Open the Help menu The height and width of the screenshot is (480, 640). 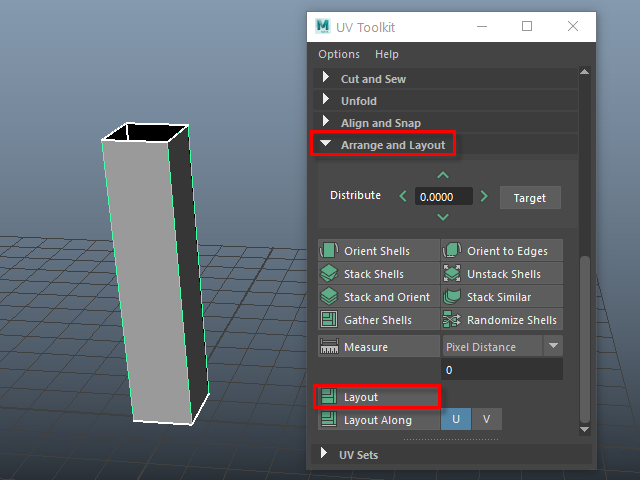click(x=387, y=54)
